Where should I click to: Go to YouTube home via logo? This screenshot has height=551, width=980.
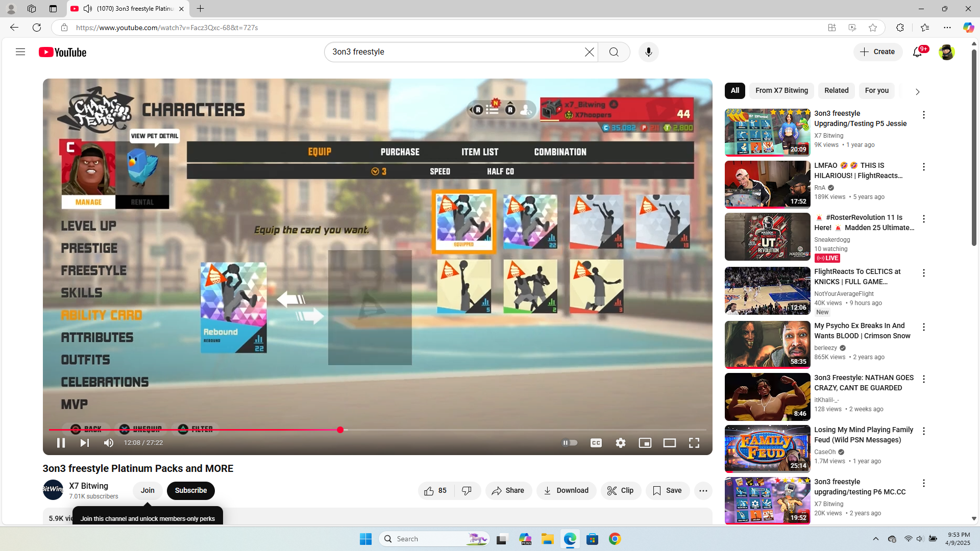tap(63, 52)
